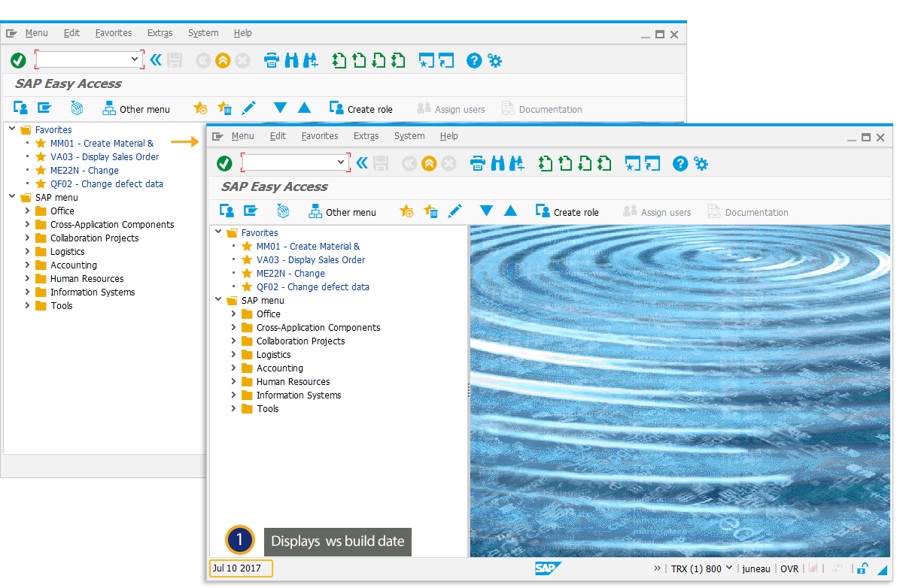Screen dimensions: 903x588
Task: Select VA03 - Display Sales Order, front window
Action: pos(311,259)
